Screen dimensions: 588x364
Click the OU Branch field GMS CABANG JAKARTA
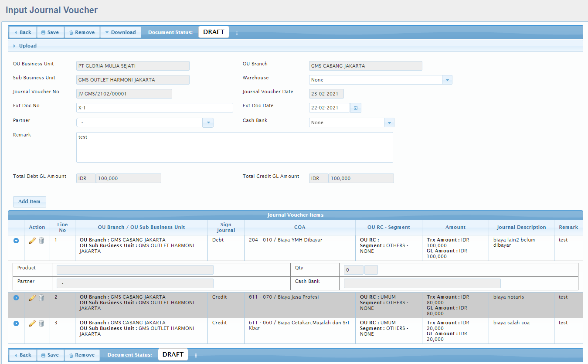pos(366,66)
